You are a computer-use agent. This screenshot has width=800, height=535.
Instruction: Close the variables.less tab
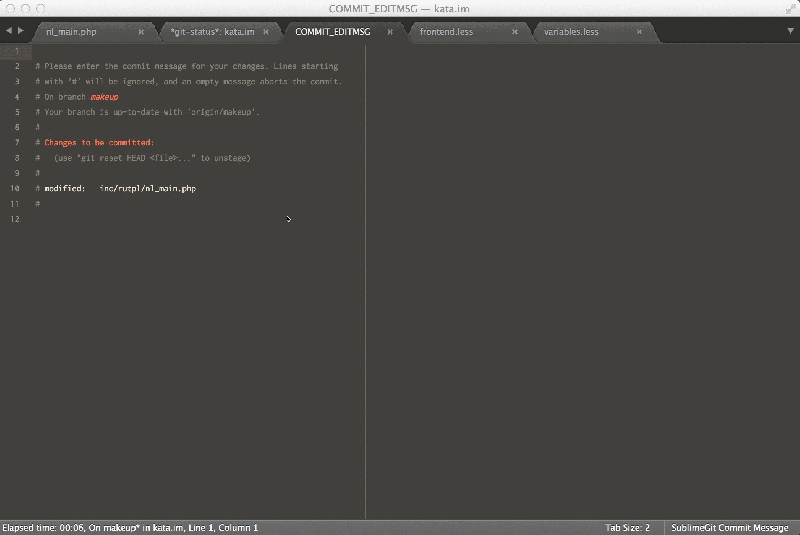(x=639, y=32)
